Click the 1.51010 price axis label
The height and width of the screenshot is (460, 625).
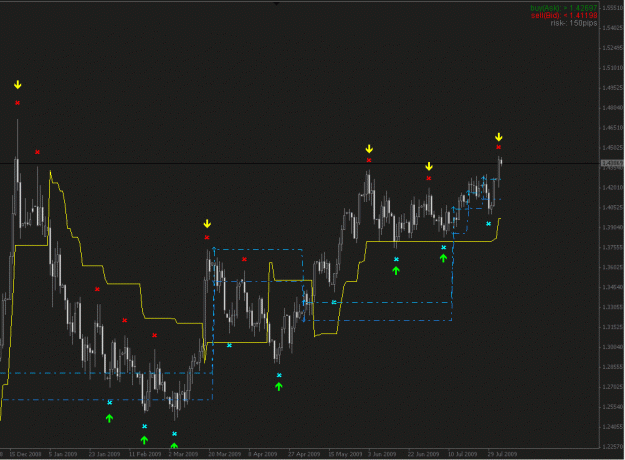pyautogui.click(x=613, y=68)
